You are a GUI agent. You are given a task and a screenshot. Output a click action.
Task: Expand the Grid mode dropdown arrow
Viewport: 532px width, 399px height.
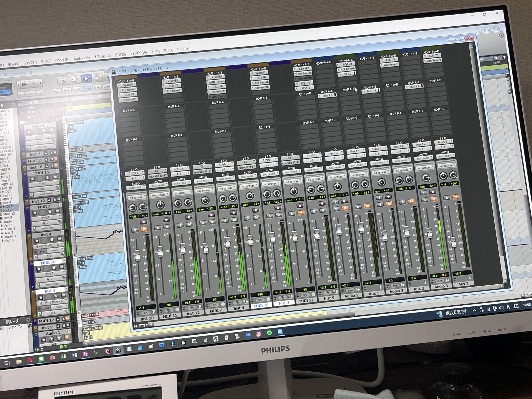tap(9, 92)
